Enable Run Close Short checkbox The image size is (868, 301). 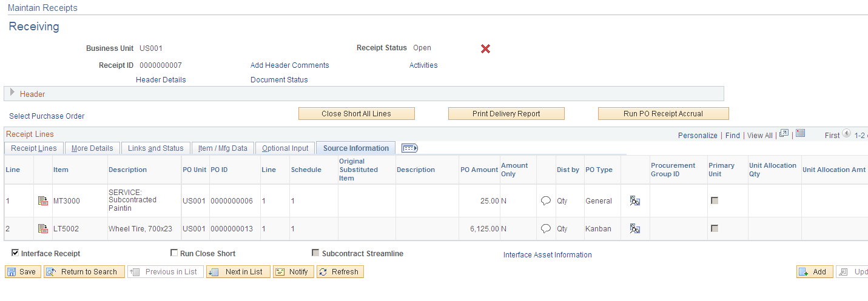(174, 253)
